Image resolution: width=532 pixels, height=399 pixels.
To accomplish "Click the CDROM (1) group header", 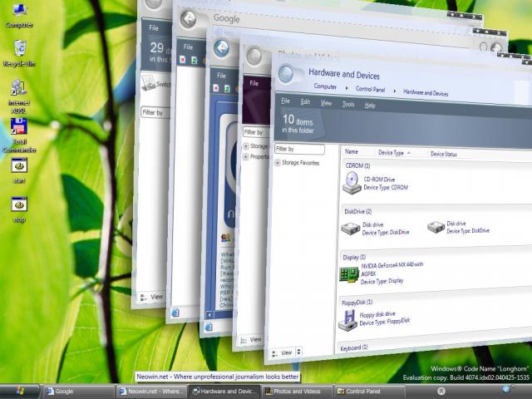I will (357, 165).
